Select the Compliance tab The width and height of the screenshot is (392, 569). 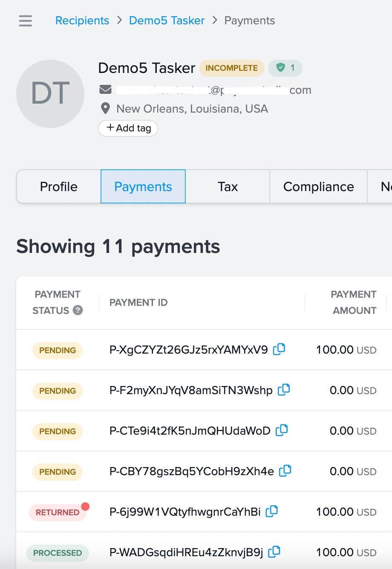[x=318, y=186]
